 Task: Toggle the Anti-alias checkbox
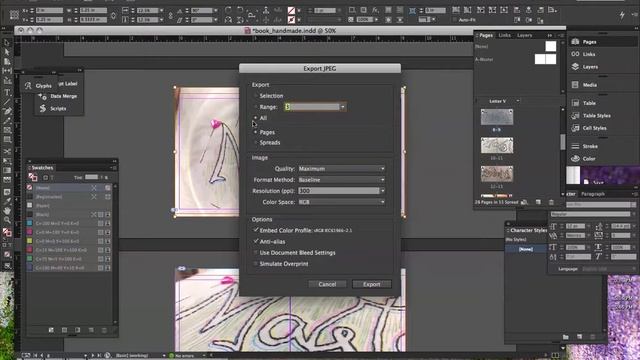[x=256, y=242]
